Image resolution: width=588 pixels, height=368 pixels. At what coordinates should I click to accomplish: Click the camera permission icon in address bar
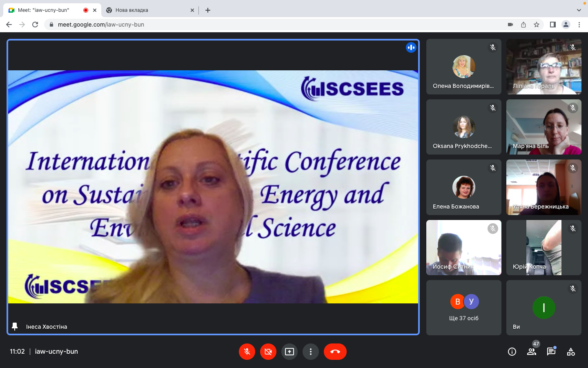click(x=510, y=25)
